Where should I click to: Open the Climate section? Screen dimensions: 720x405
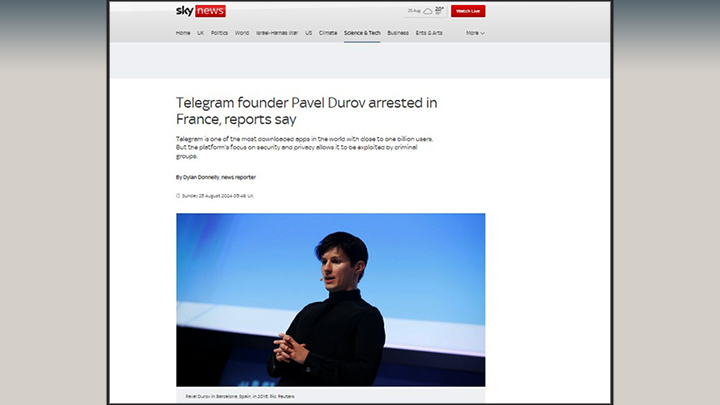[x=328, y=33]
